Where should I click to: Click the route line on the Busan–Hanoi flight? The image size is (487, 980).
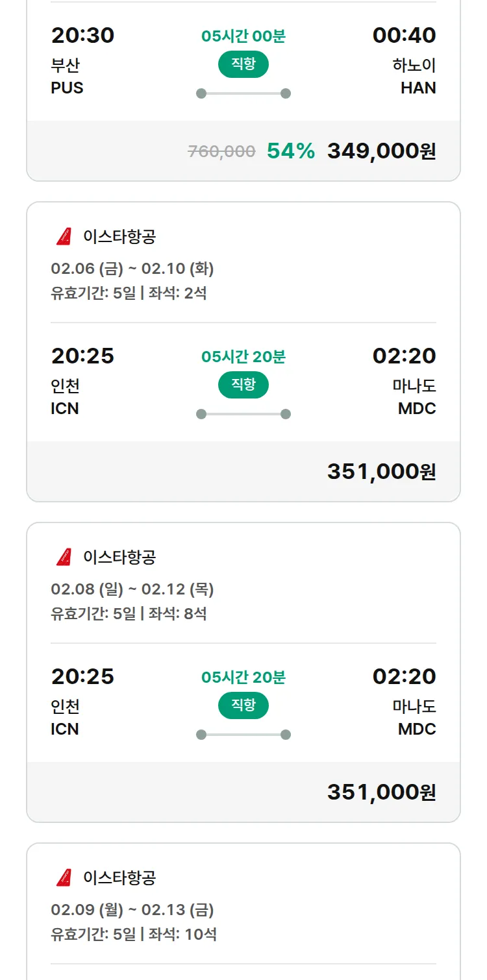pos(243,93)
